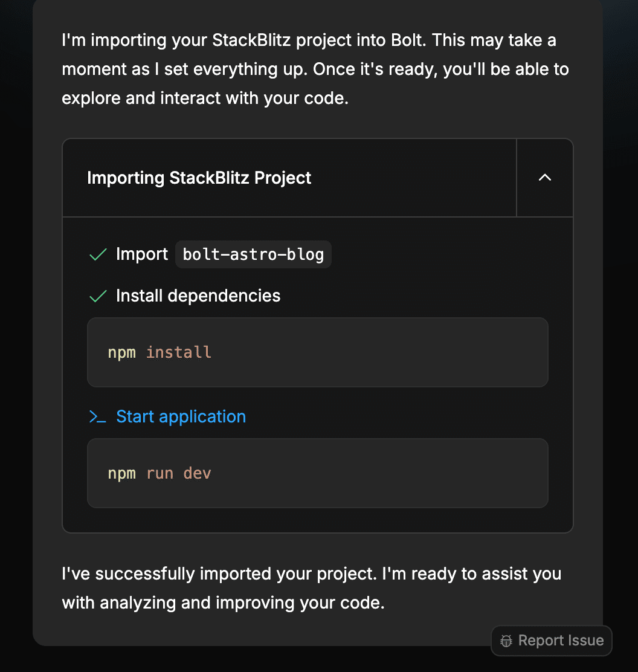This screenshot has width=638, height=672.
Task: Click the npm keyword in the install command
Action: (x=121, y=352)
